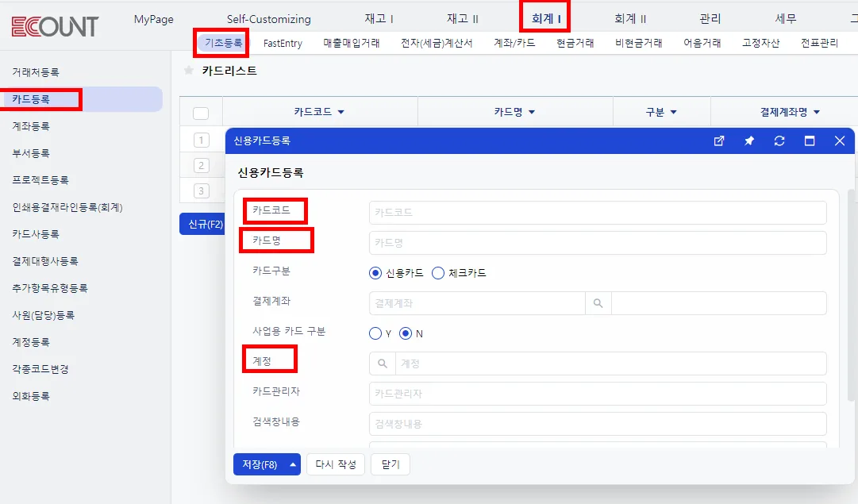
Task: Select the 체크카드 radio option
Action: tap(438, 273)
